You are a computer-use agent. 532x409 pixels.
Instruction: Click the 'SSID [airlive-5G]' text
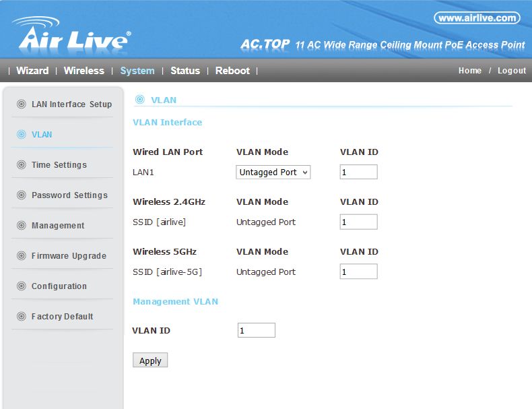[167, 272]
